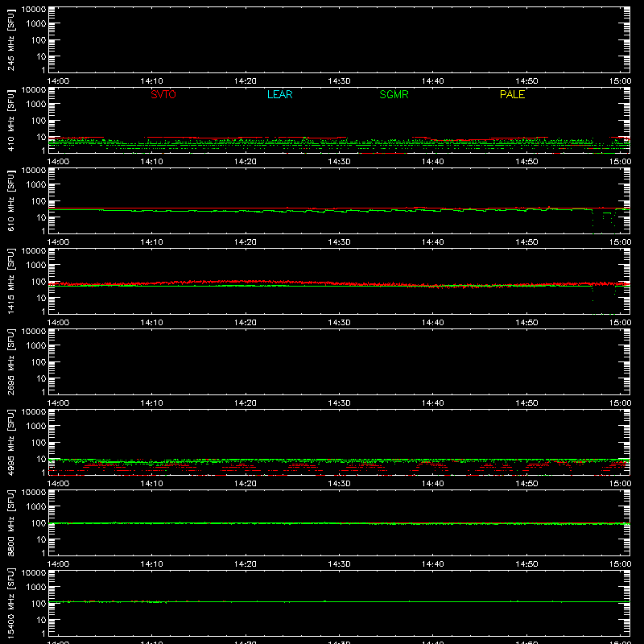Screen dimensions: 644x644
Task: Click 14:50 label below the 4995 MHz panel
Action: [x=526, y=484]
